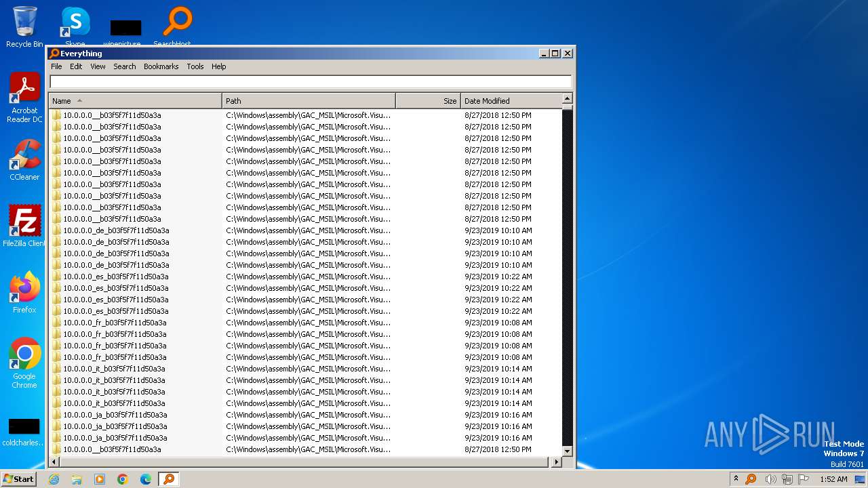
Task: Open Internet Explorer from the taskbar
Action: coord(54,479)
